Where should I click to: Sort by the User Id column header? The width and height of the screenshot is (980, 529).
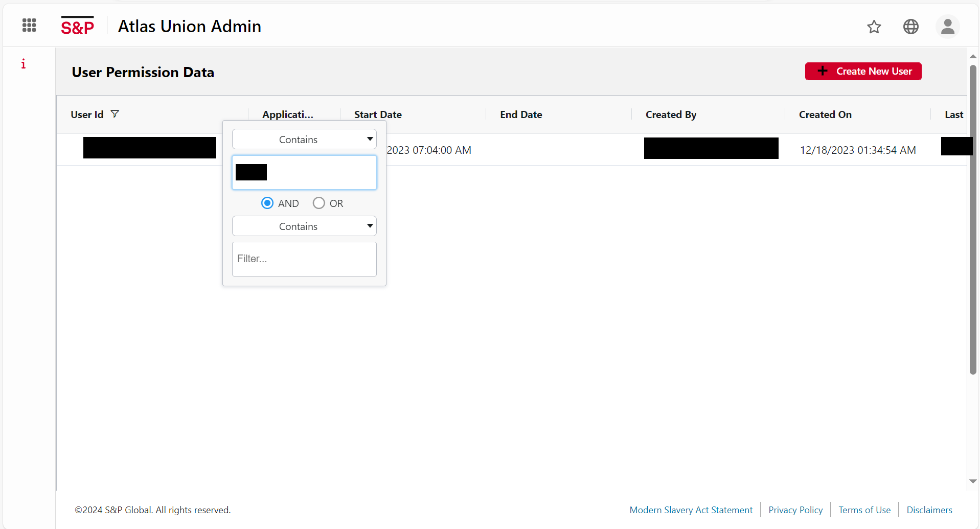87,114
